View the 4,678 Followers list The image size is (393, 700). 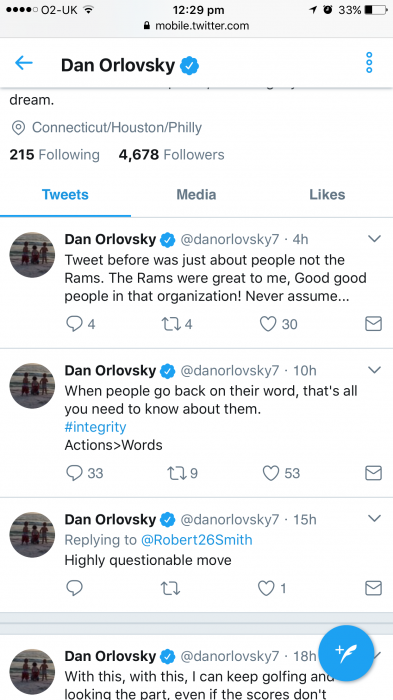[171, 154]
